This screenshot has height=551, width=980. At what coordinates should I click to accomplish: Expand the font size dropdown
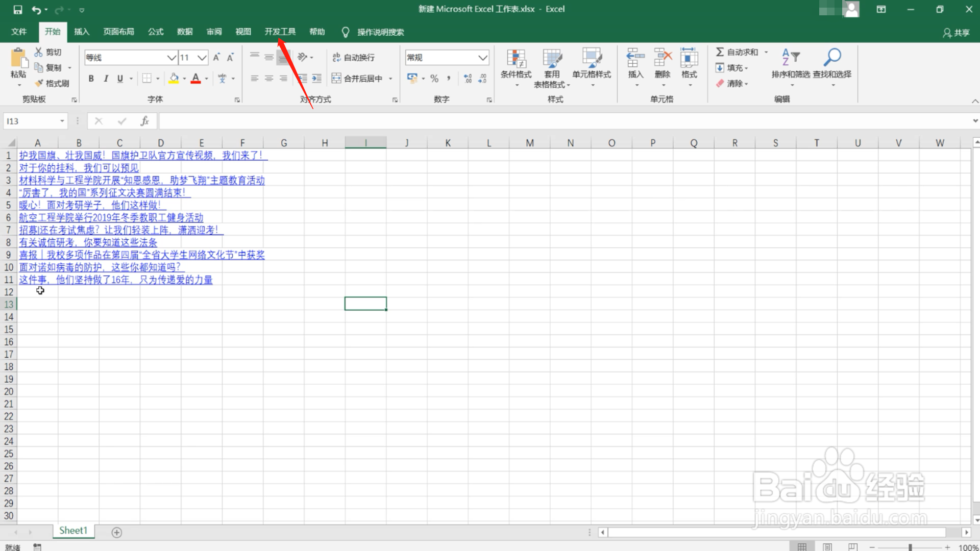click(x=202, y=58)
